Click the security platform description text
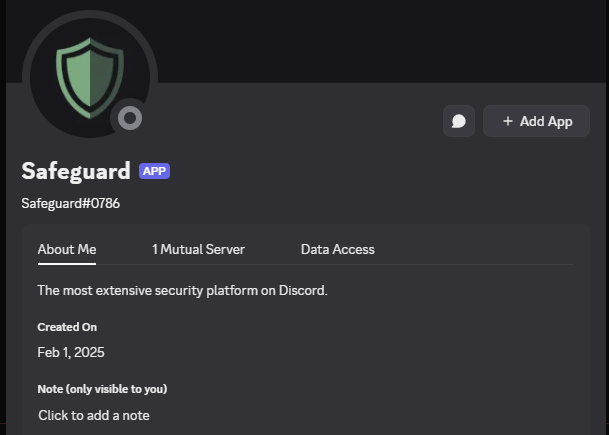 click(183, 291)
